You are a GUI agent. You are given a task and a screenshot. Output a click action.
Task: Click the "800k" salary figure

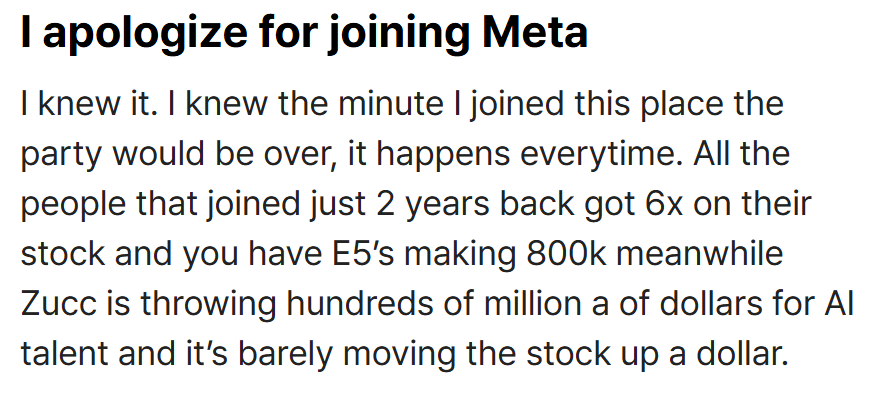point(566,254)
